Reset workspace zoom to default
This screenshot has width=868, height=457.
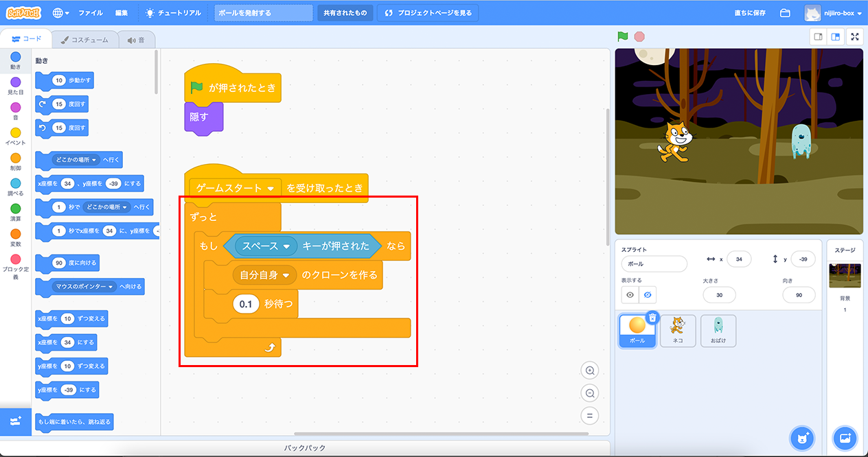[x=589, y=416]
